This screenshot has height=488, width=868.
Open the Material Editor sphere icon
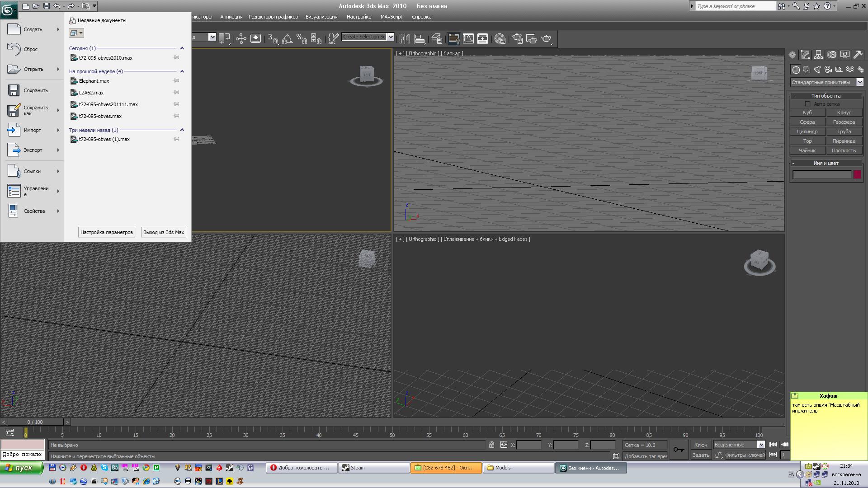pos(500,39)
